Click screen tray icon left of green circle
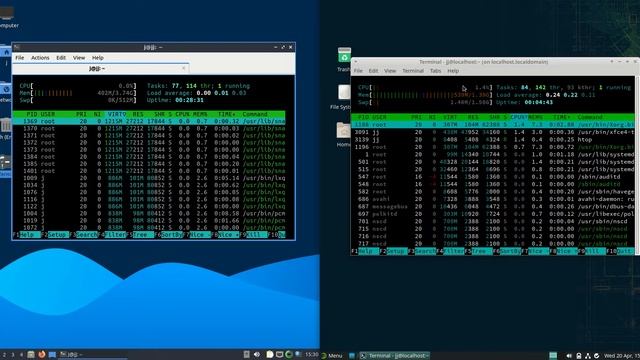Screen dimensions: 640x360 tap(280, 354)
